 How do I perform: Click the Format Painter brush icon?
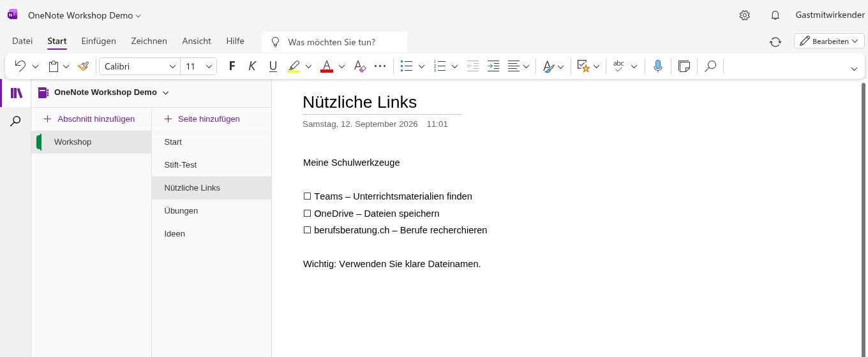[x=84, y=66]
